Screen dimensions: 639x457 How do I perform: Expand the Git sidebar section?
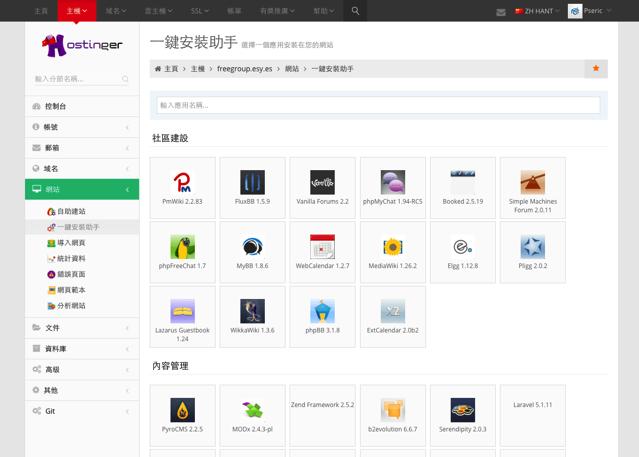[x=82, y=411]
